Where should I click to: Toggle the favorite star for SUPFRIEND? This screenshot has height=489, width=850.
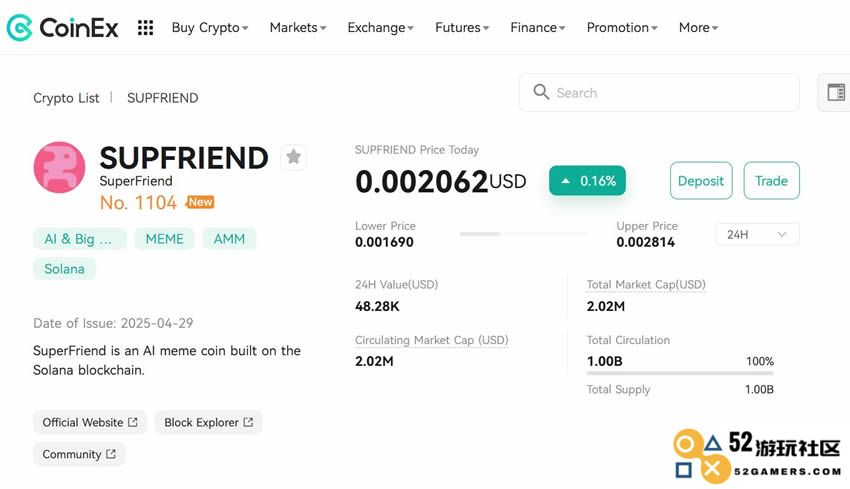pos(293,157)
